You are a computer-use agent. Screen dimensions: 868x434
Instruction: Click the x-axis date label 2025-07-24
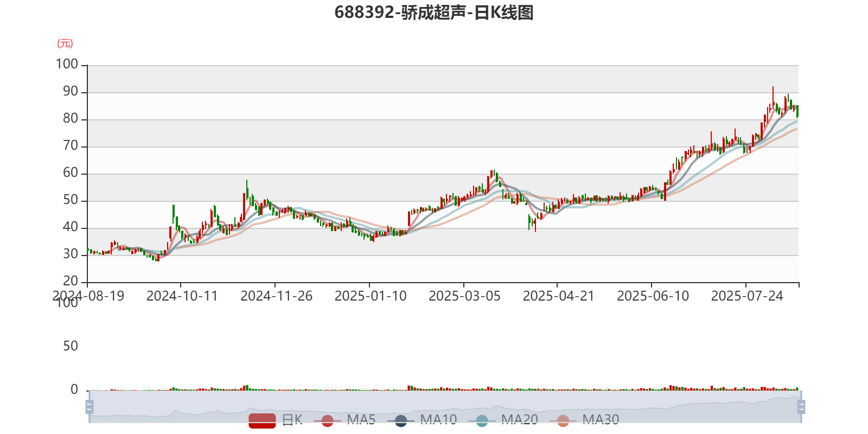click(748, 296)
